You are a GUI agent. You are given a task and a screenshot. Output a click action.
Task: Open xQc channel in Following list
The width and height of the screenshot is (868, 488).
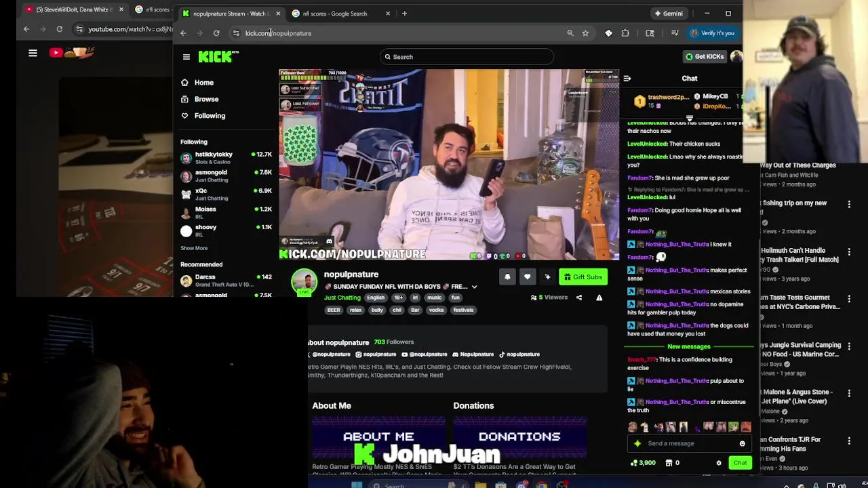tap(226, 195)
